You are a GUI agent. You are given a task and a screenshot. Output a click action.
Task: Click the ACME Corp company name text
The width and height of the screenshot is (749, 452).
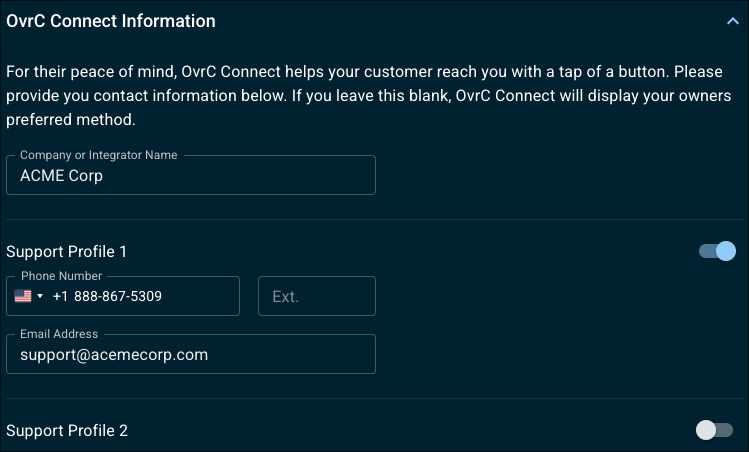[x=61, y=176]
